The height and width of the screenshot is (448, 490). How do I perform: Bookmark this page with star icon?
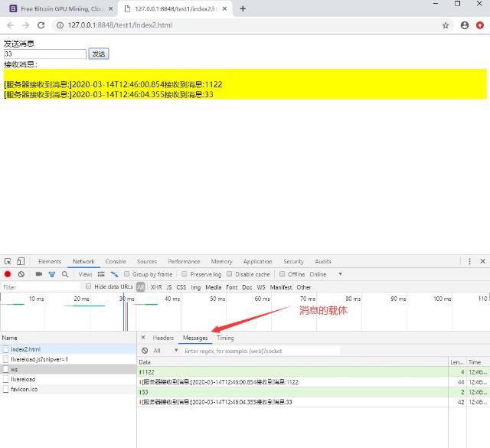(446, 25)
